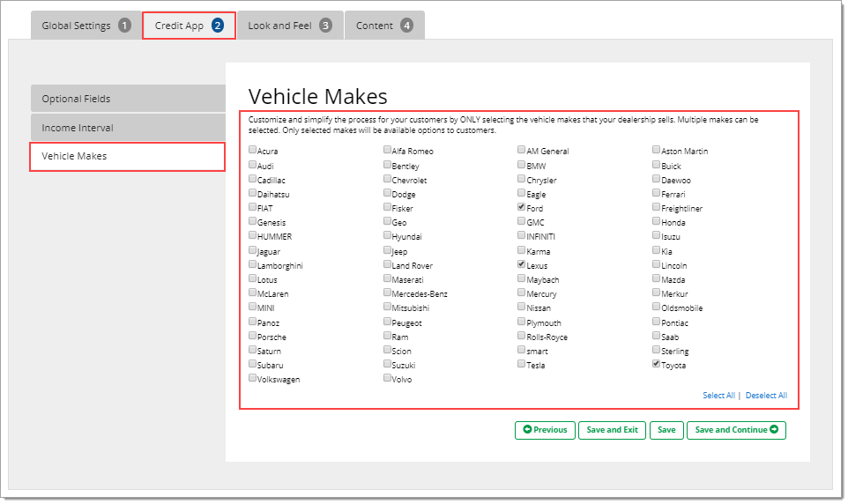The height and width of the screenshot is (504, 848).
Task: Tick the Chrysler checkbox
Action: [521, 179]
